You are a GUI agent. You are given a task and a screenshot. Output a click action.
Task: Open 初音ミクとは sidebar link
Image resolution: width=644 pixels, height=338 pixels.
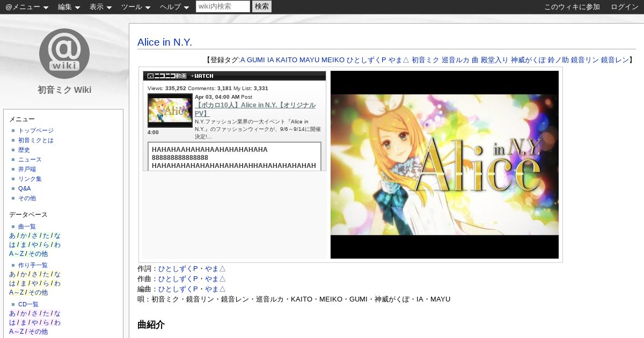[x=36, y=140]
